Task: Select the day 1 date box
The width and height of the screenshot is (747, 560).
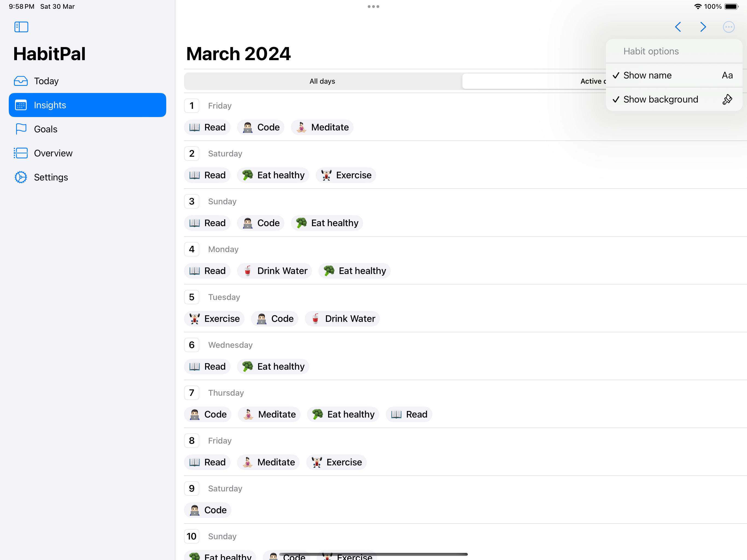Action: point(191,106)
